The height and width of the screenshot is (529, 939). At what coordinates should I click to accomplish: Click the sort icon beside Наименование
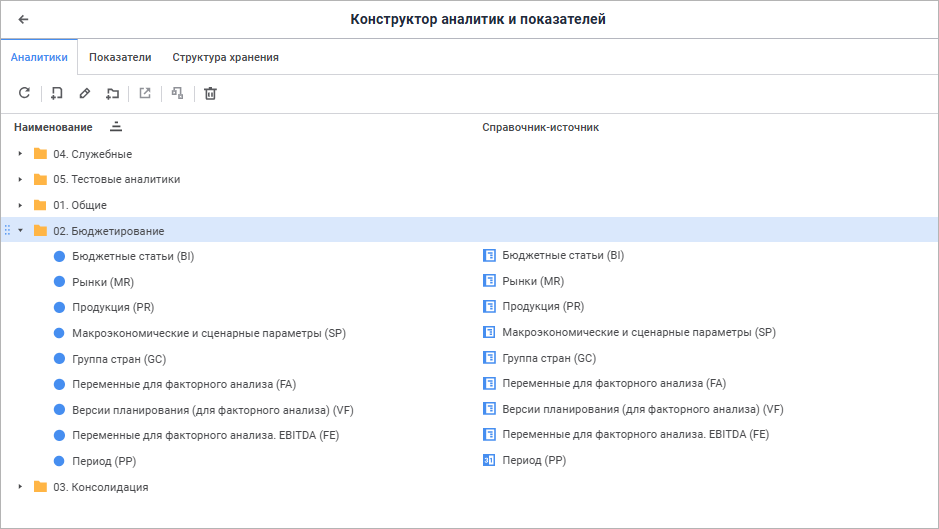116,127
